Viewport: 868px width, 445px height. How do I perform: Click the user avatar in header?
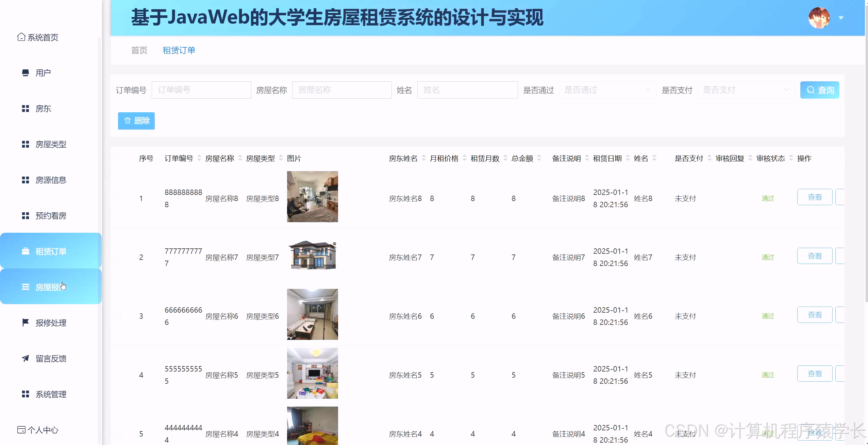click(x=819, y=18)
